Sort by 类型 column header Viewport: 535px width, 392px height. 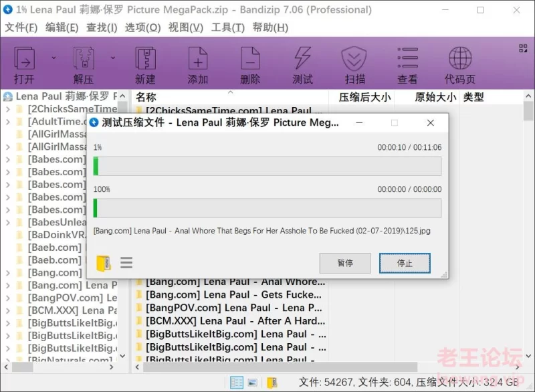[x=473, y=97]
